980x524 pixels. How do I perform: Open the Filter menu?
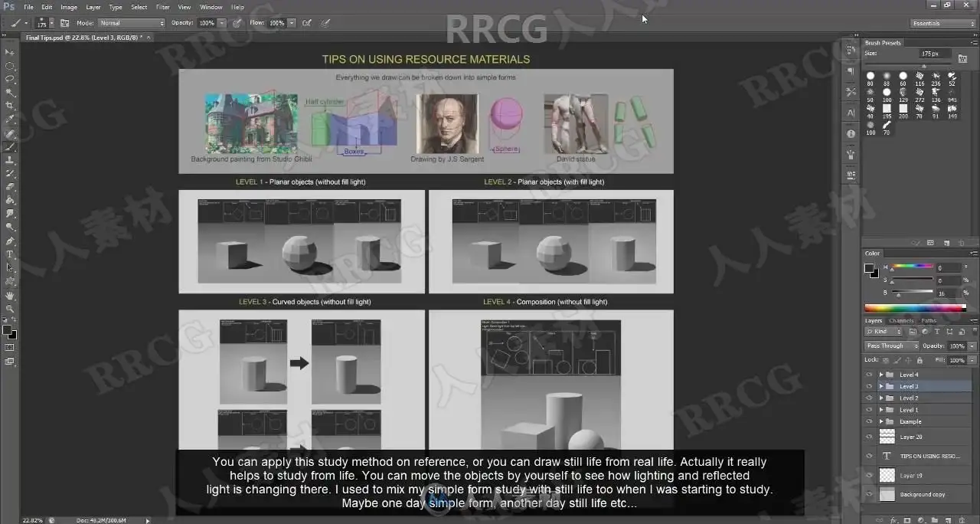[x=163, y=7]
